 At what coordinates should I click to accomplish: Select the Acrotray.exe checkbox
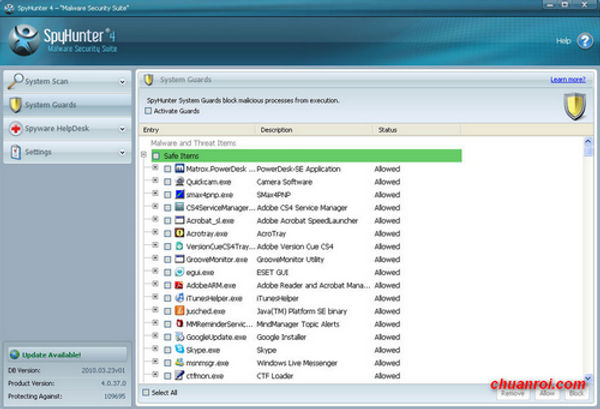point(168,234)
